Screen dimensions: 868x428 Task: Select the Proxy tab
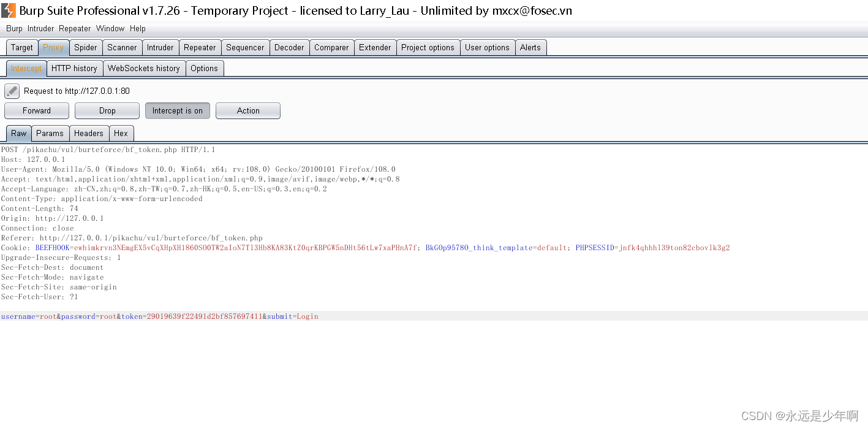click(x=53, y=47)
